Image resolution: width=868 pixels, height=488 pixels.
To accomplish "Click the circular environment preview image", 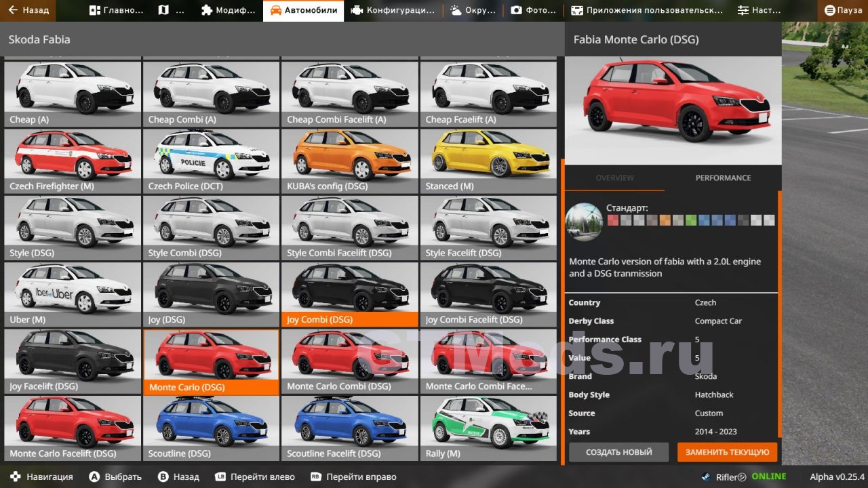I will [584, 222].
